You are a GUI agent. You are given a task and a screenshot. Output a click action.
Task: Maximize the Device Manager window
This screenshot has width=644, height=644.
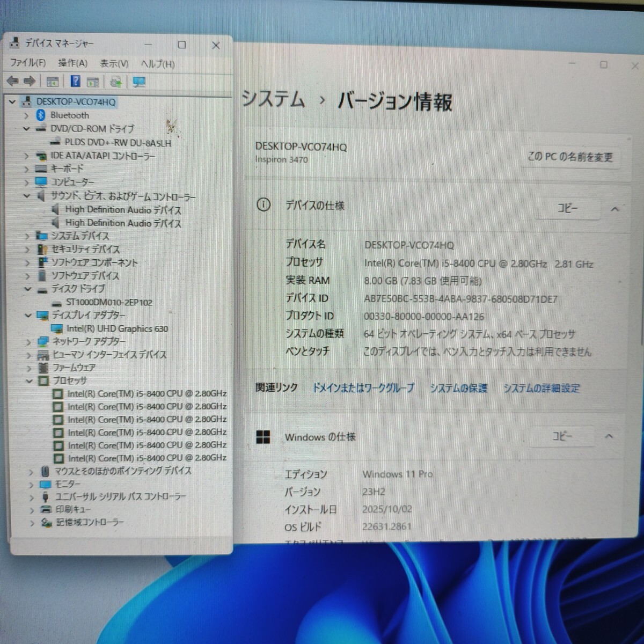pyautogui.click(x=182, y=45)
